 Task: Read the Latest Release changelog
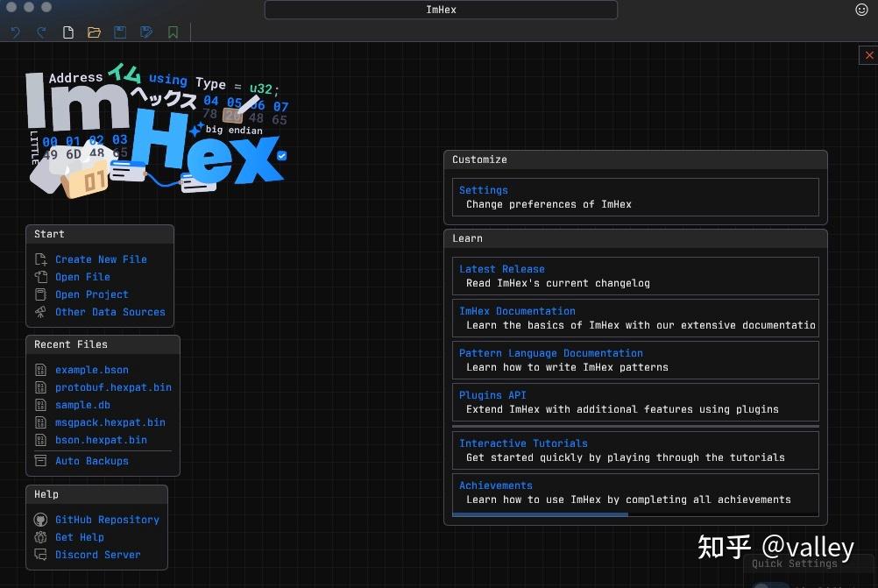[502, 268]
